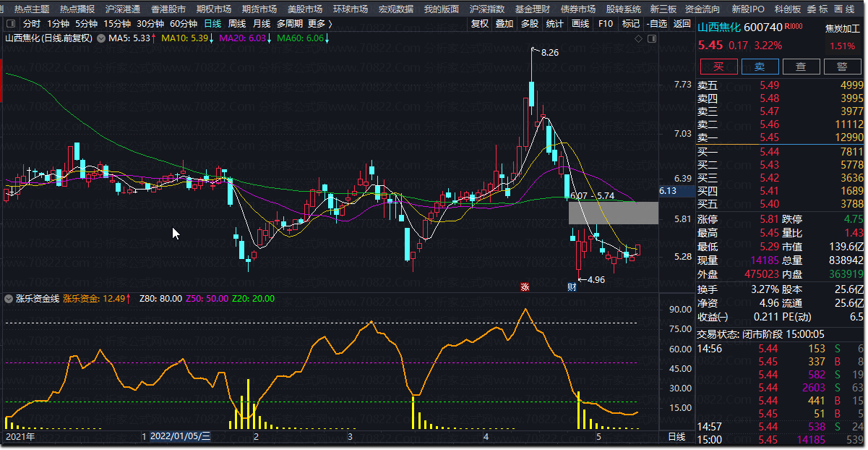Image resolution: width=868 pixels, height=450 pixels.
Task: Open 环球市场 menu
Action: (x=351, y=9)
